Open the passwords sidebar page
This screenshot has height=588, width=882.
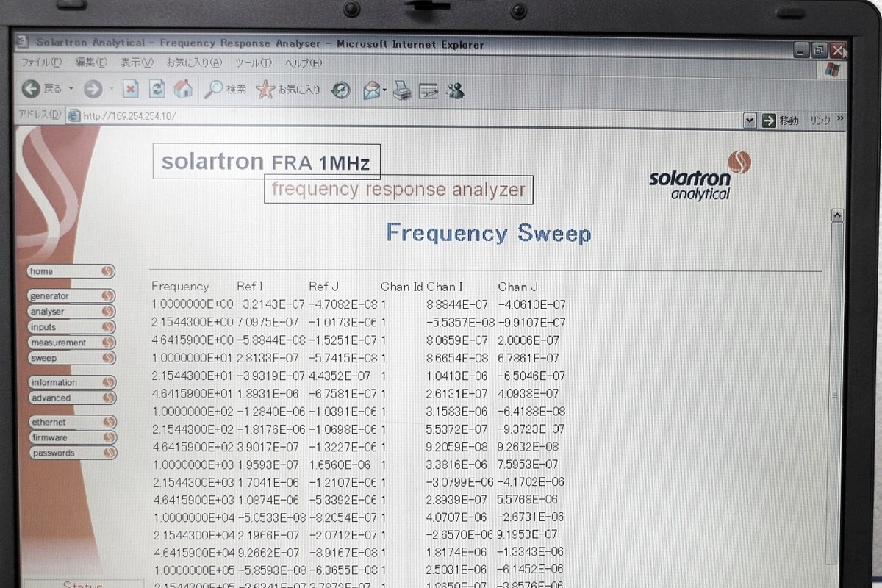[x=71, y=453]
